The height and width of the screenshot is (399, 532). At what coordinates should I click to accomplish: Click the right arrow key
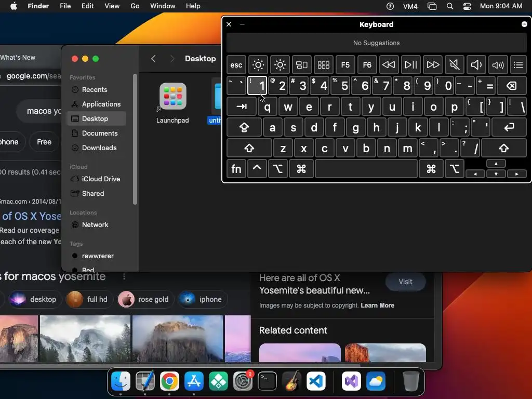517,174
